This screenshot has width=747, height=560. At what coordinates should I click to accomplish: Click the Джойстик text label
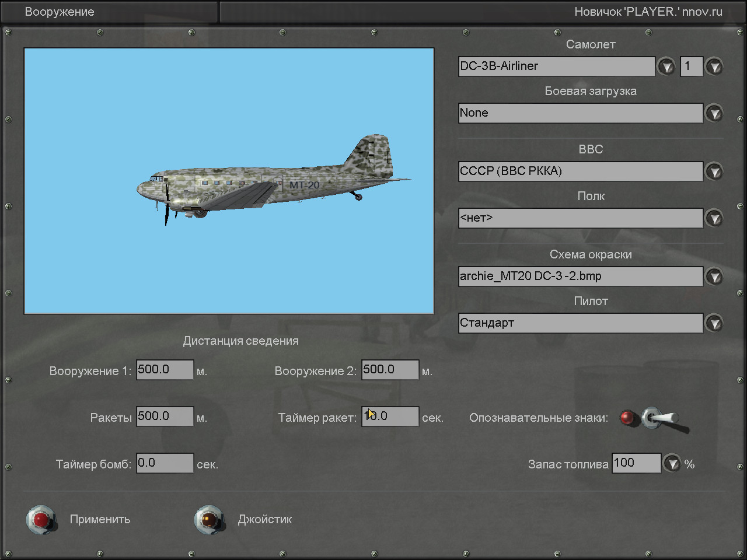(x=264, y=519)
